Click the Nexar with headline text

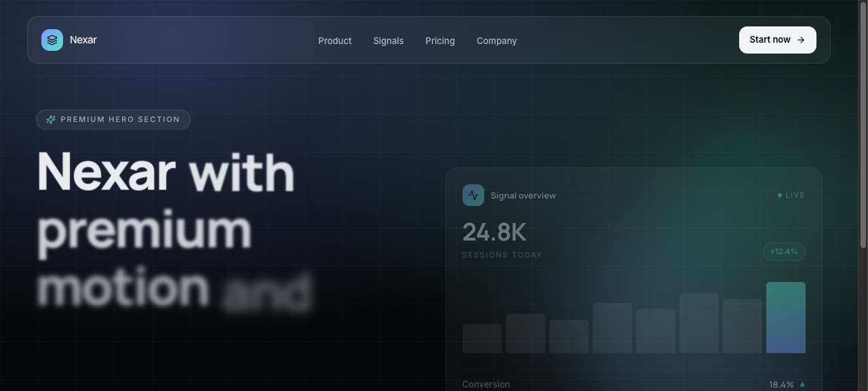tap(166, 172)
